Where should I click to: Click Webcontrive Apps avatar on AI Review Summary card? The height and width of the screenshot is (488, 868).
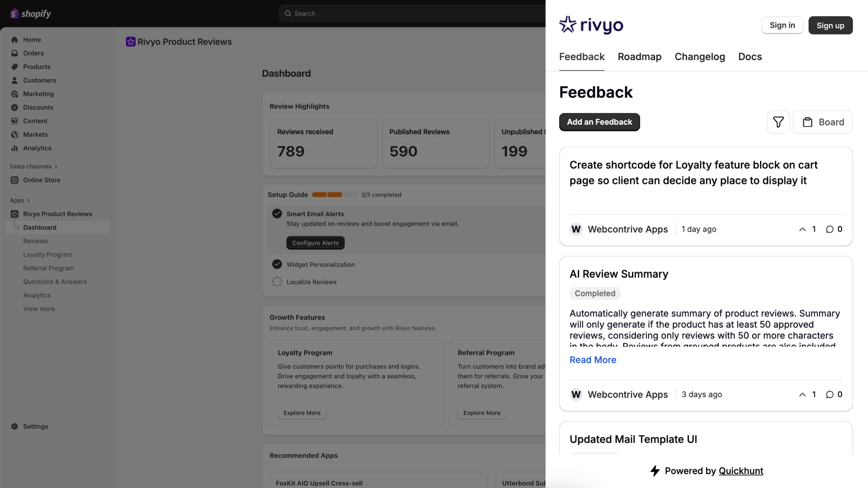[x=576, y=394]
